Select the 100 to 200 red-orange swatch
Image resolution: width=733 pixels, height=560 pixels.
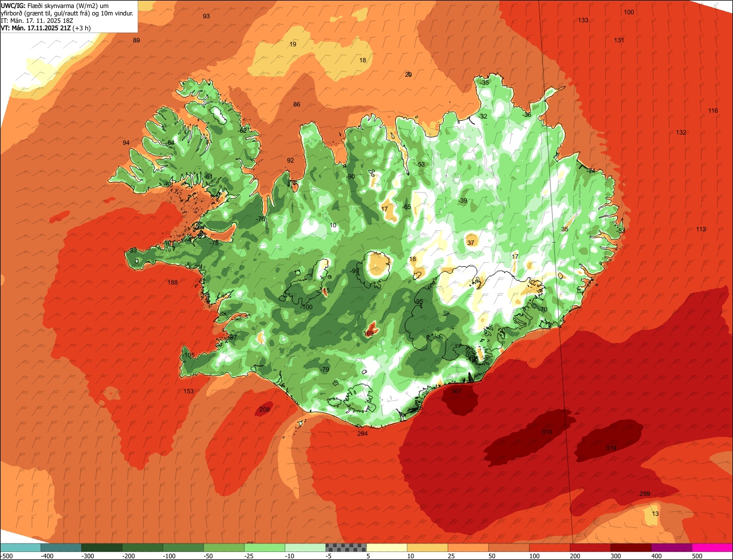549,547
